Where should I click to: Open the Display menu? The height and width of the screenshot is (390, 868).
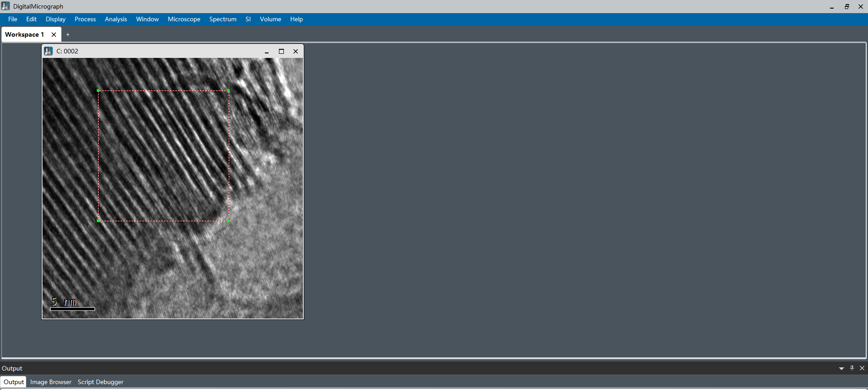56,19
